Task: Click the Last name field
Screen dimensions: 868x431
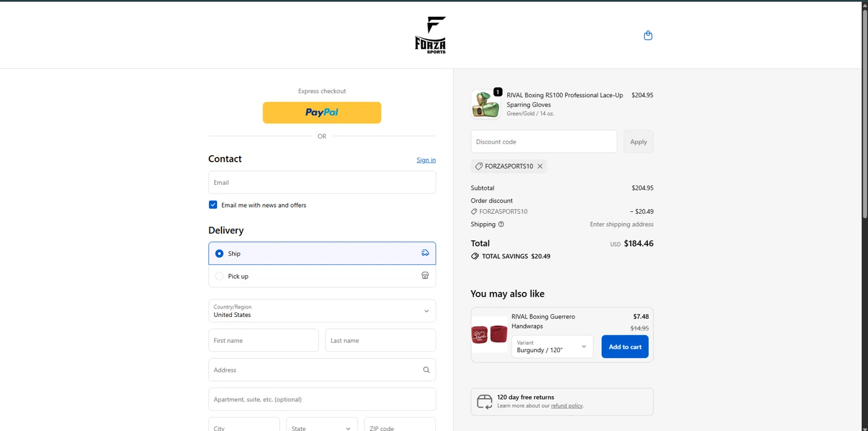Action: click(x=380, y=340)
